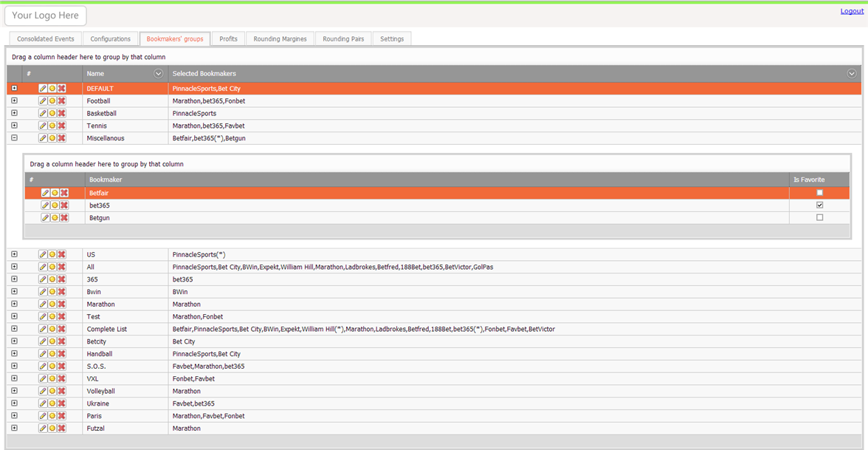Image resolution: width=868 pixels, height=450 pixels.
Task: Delete the Betgun bookmaker entry
Action: (64, 218)
